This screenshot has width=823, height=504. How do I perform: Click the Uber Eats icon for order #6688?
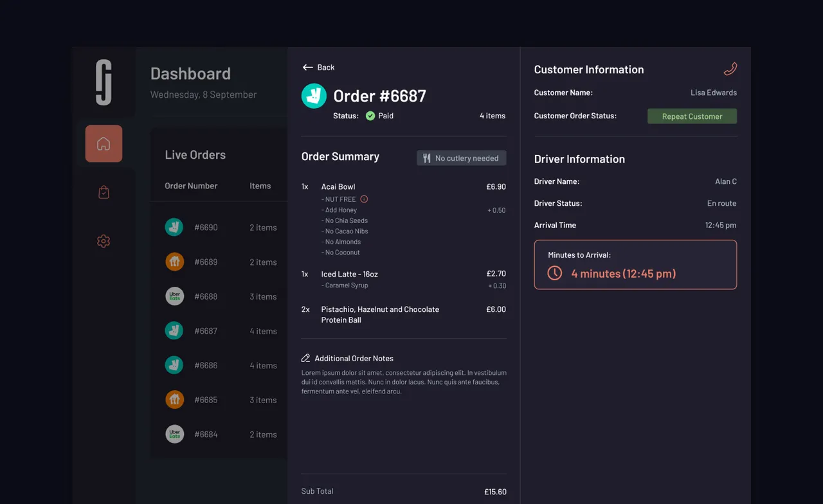click(x=174, y=296)
